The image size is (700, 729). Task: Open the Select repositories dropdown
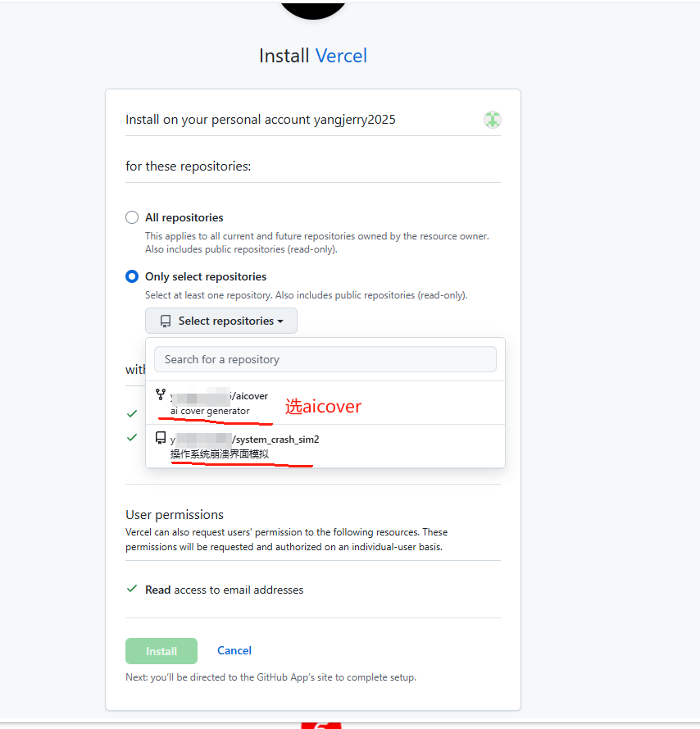221,321
